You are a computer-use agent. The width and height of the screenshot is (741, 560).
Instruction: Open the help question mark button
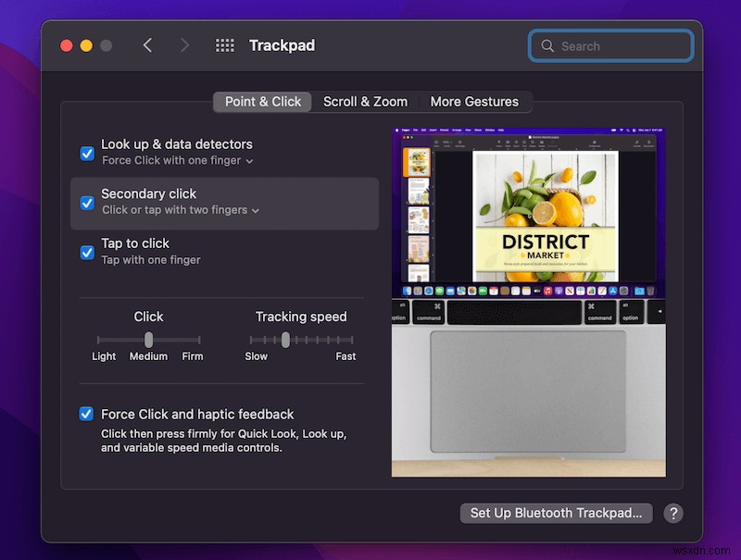[673, 513]
